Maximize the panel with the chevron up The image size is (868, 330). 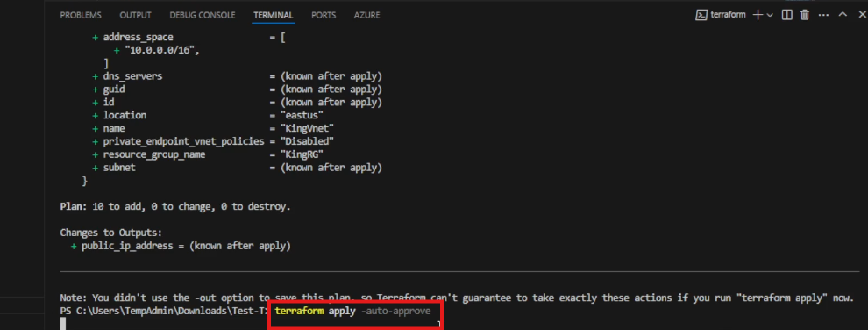click(x=843, y=15)
